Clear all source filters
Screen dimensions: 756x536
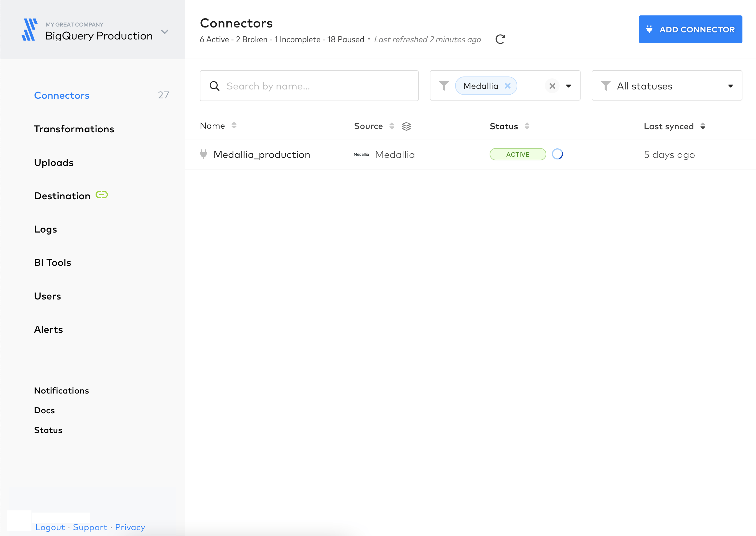(x=552, y=86)
